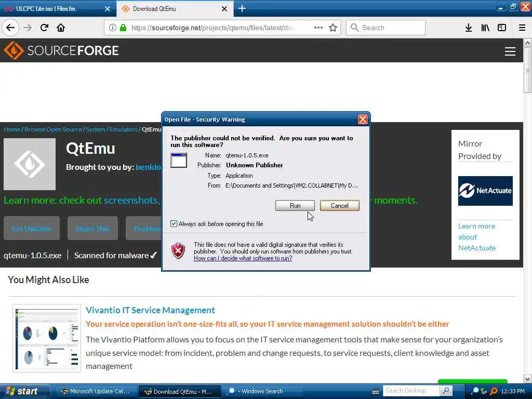Click the taskbar keyboard language icon
The image size is (532, 399).
(x=376, y=392)
